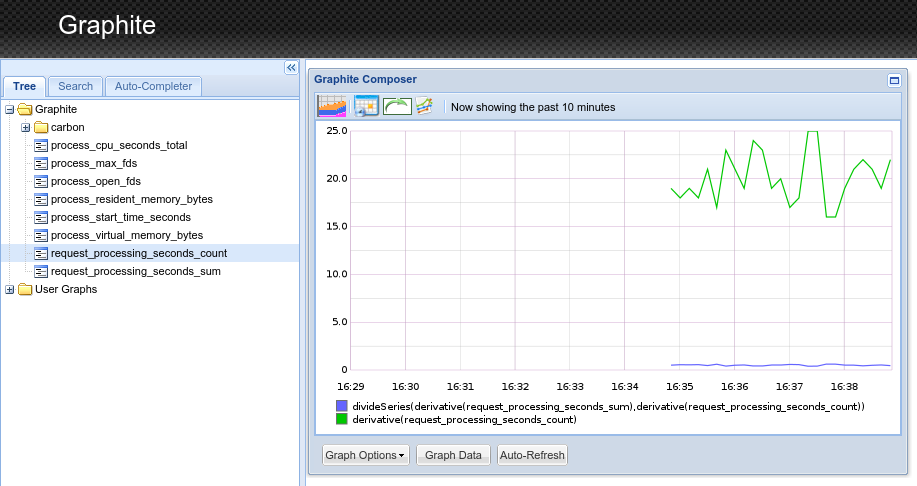
Task: Click the process_max_fds metric icon
Action: 41,164
